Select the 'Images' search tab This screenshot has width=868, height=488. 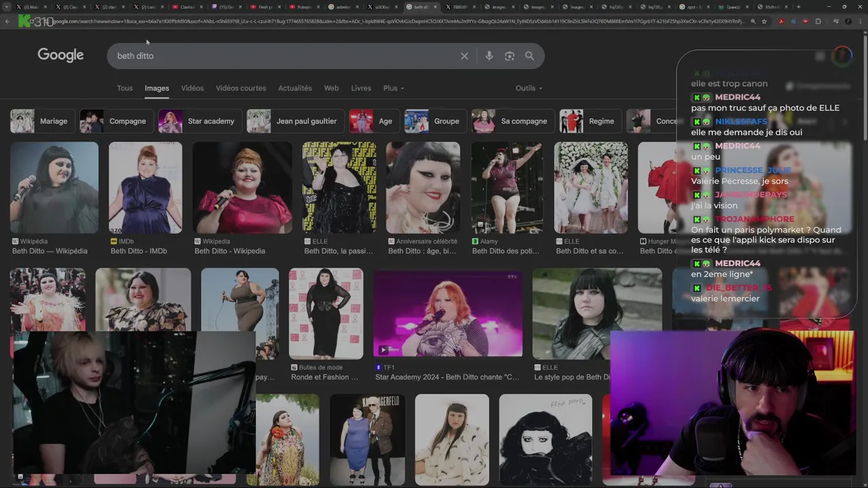coord(157,88)
